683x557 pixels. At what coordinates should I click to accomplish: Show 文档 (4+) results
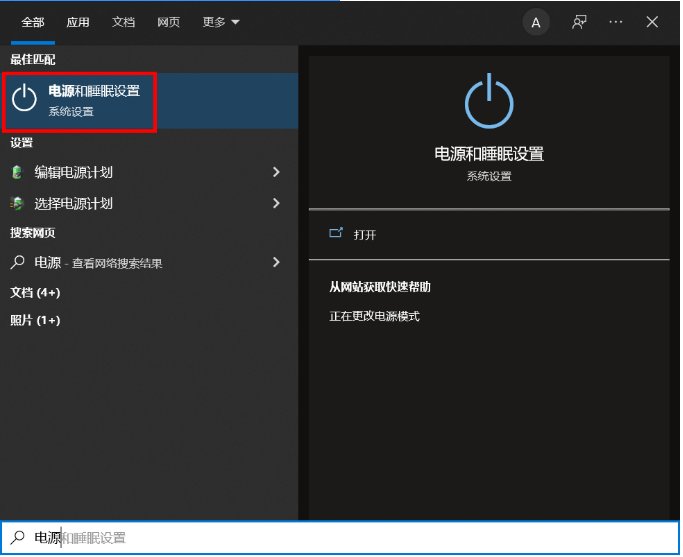(x=35, y=293)
